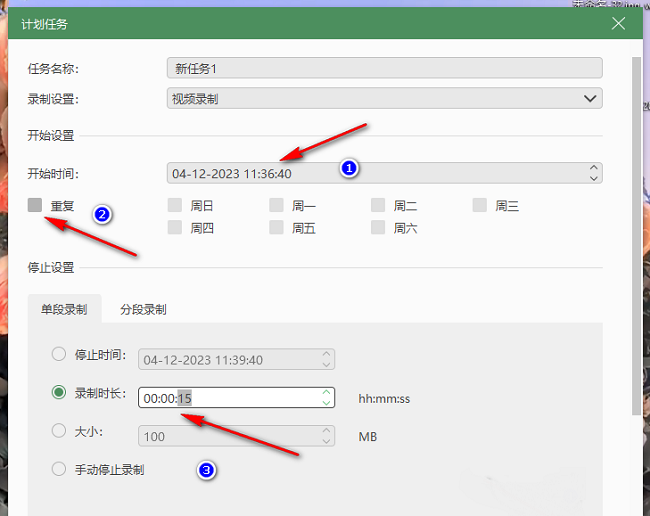Check the 周日 checkbox

click(175, 205)
